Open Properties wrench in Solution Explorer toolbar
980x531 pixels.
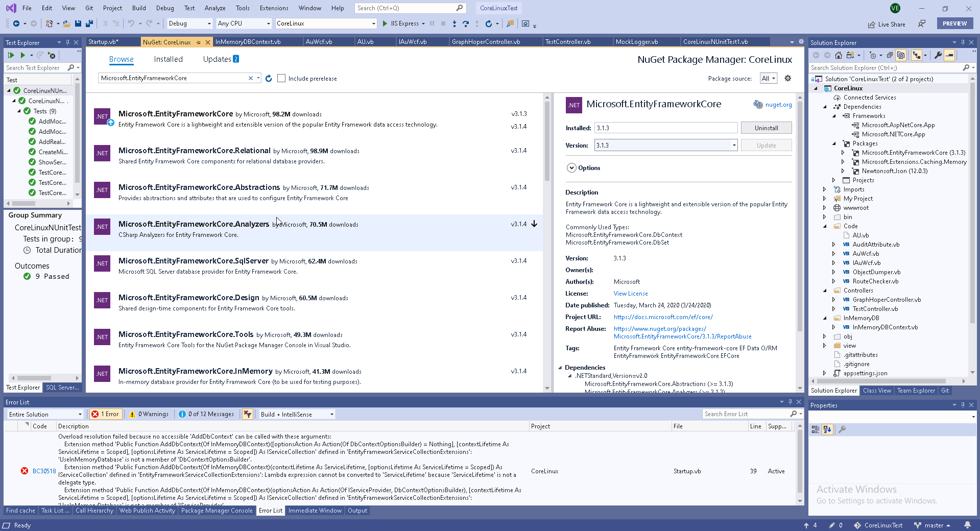pos(938,55)
